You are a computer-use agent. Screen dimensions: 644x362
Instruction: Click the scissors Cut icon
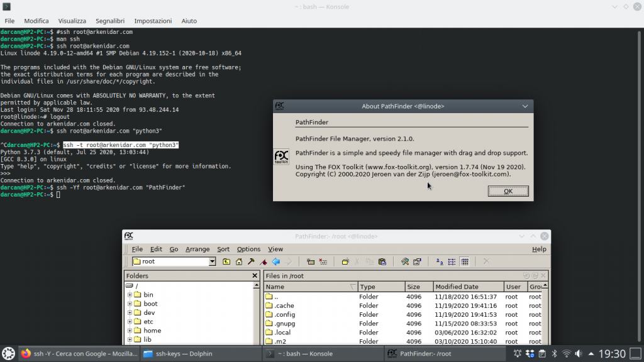point(357,261)
